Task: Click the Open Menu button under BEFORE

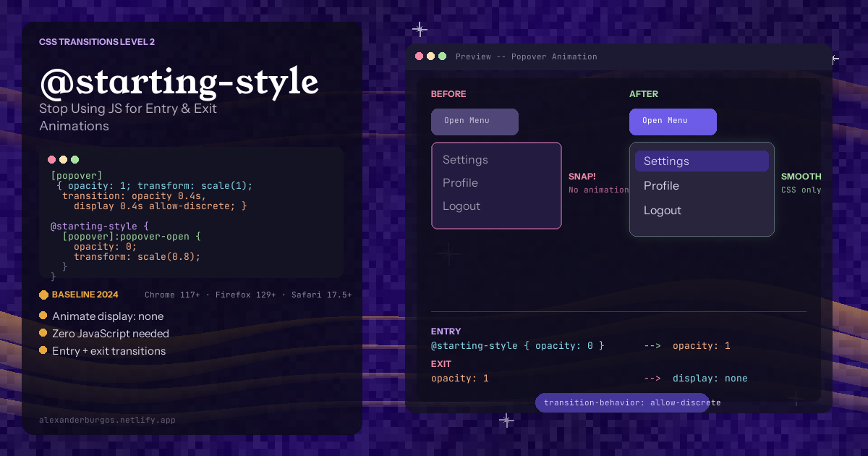Action: 475,122
